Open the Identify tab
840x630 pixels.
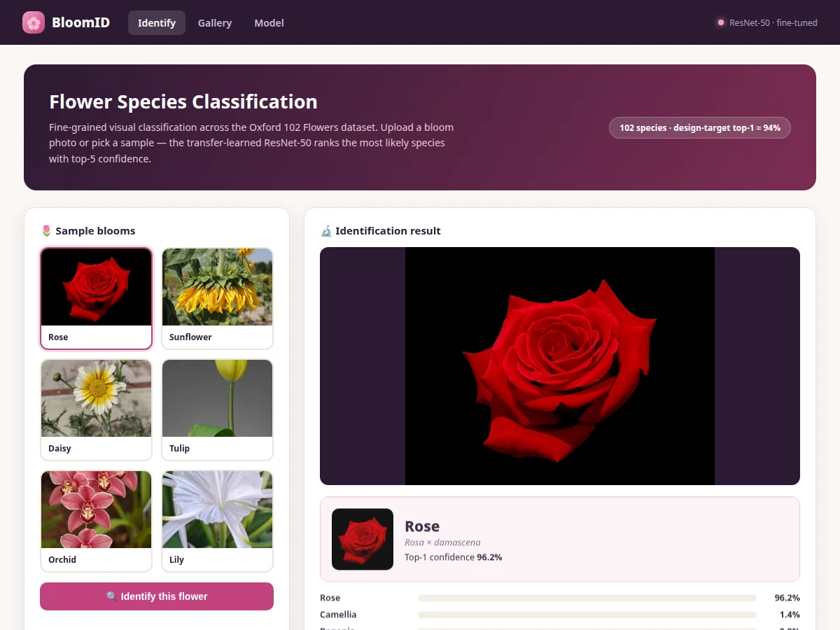coord(157,22)
